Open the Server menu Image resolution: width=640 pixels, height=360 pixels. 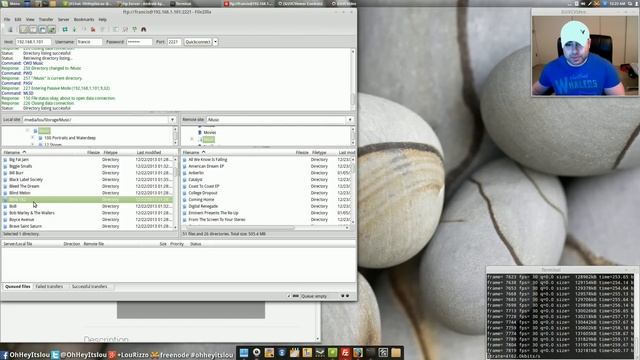(63, 19)
